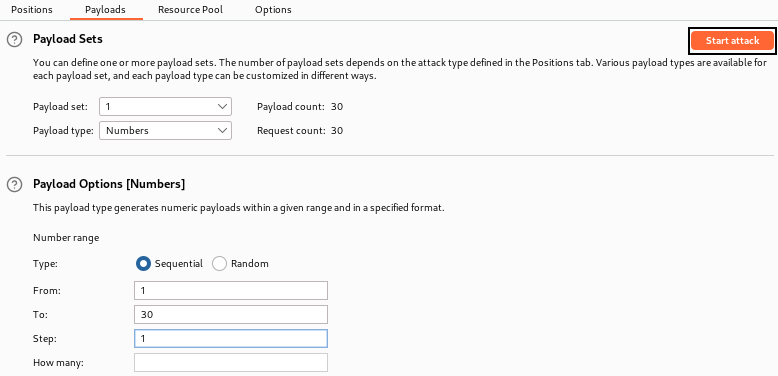This screenshot has width=778, height=376.
Task: Click the empty How many field
Action: (x=231, y=363)
